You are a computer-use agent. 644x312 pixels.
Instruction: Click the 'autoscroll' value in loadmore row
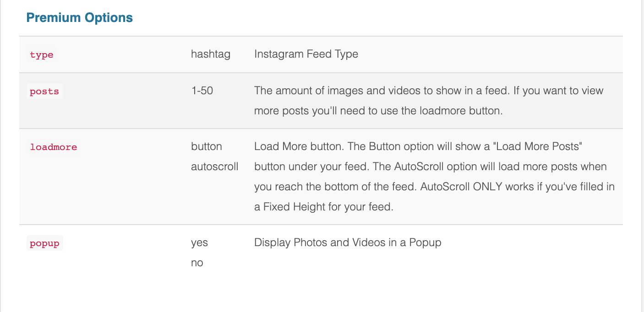click(215, 167)
